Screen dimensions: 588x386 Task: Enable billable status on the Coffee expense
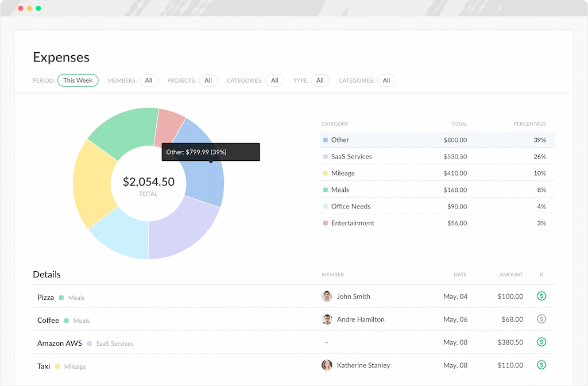tap(541, 319)
